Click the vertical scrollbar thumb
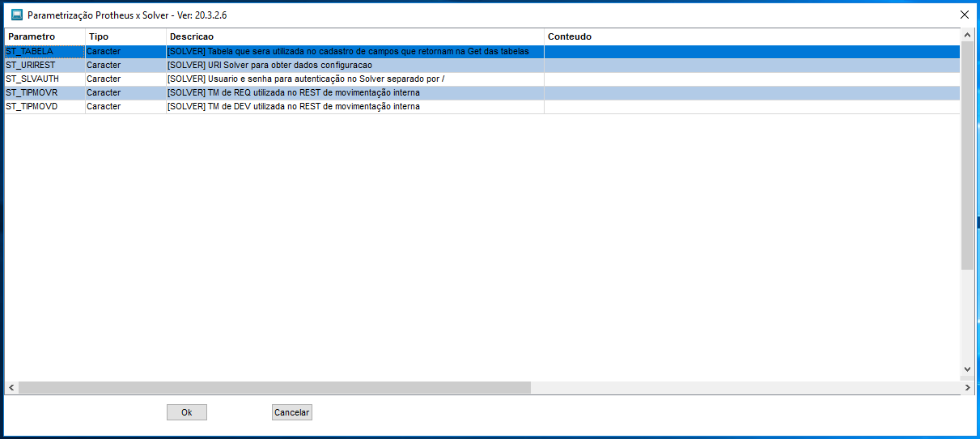 pyautogui.click(x=967, y=156)
